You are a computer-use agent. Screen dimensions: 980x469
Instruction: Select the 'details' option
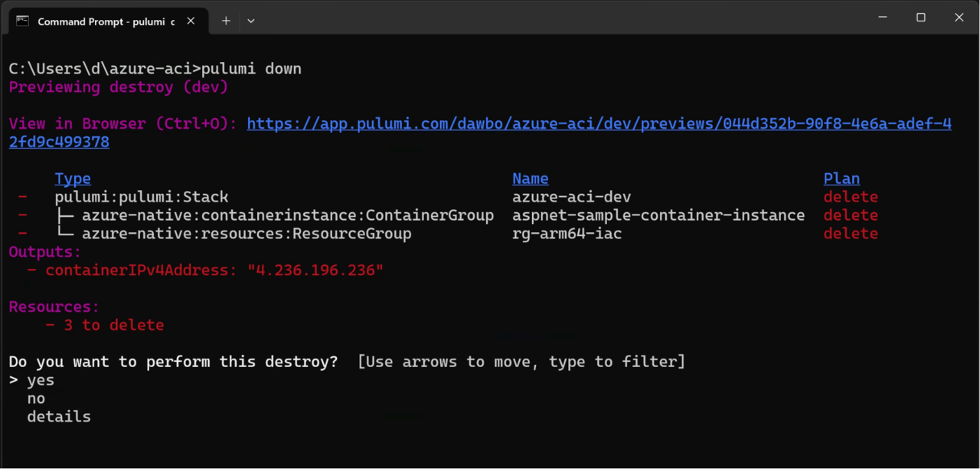[59, 417]
